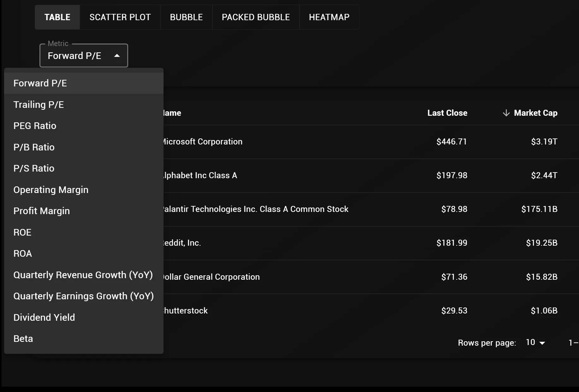Pick Dividend Yield metric
The width and height of the screenshot is (579, 392).
84,317
